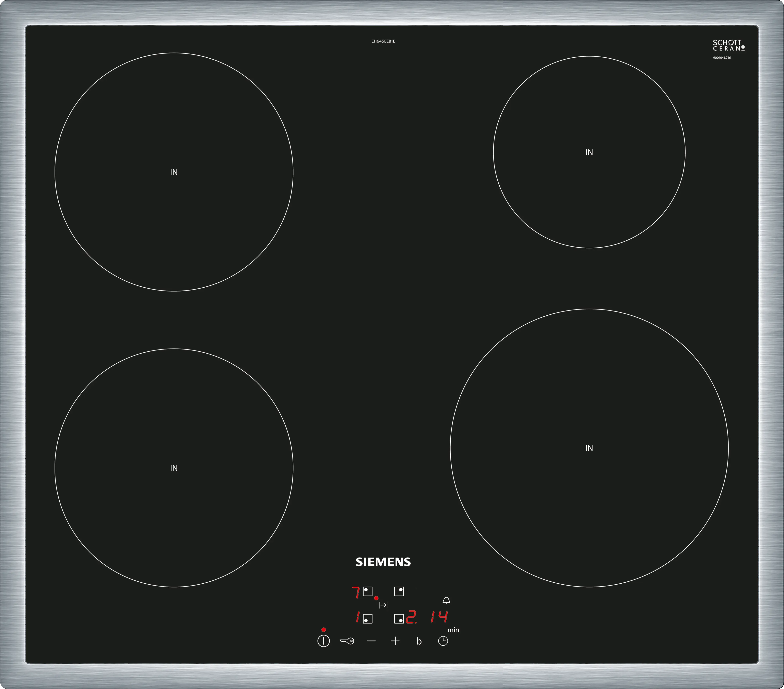The image size is (784, 689).
Task: Select the rear-left hotplate selector square
Action: click(x=367, y=591)
